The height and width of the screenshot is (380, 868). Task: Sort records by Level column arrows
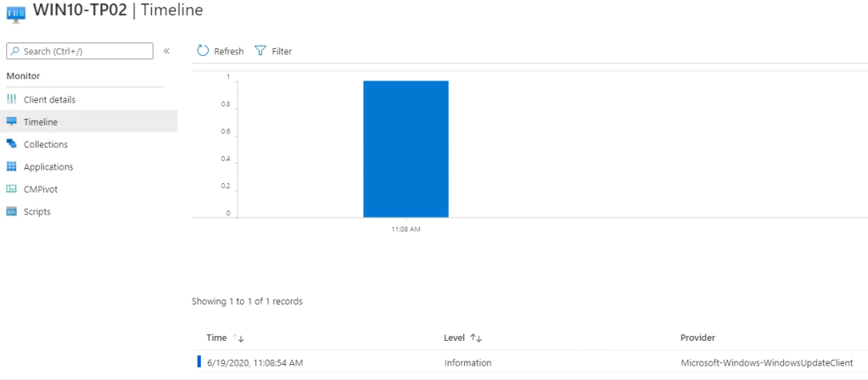[476, 338]
